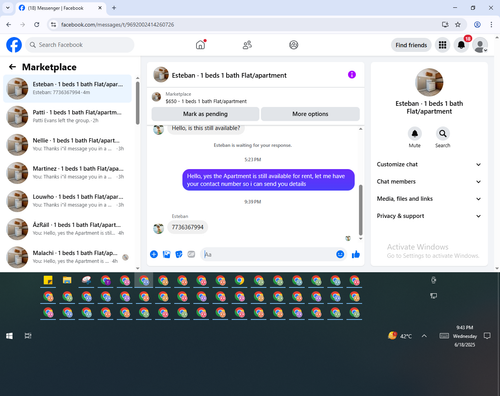The height and width of the screenshot is (396, 500).
Task: Open the Friends icon in top navigation
Action: (247, 45)
